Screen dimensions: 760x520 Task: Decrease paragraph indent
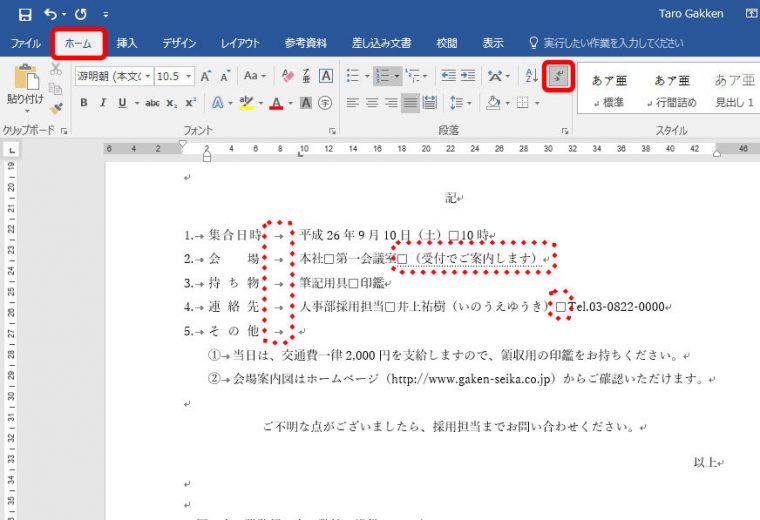point(448,76)
